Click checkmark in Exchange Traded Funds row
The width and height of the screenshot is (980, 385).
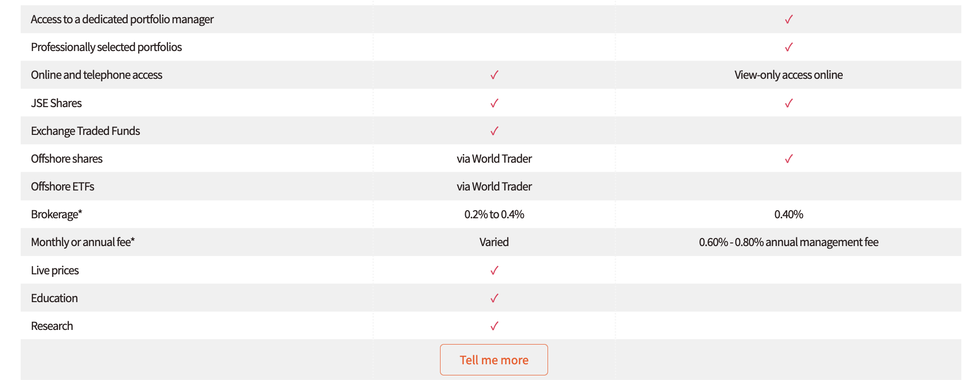tap(495, 131)
